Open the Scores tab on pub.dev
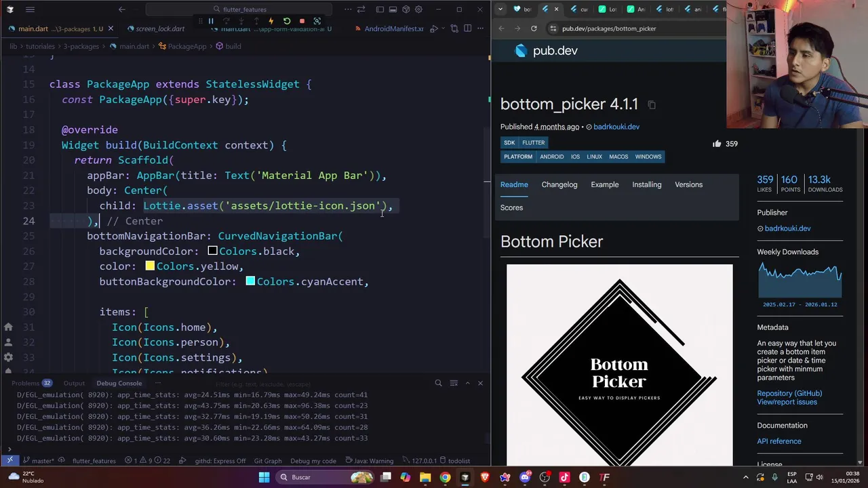Image resolution: width=868 pixels, height=488 pixels. [511, 207]
